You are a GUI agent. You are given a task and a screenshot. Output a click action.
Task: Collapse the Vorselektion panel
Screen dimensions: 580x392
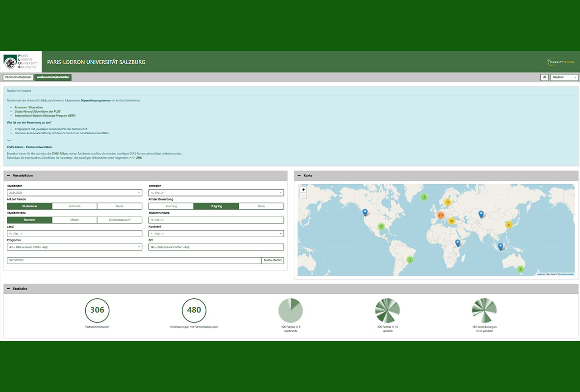tap(8, 175)
